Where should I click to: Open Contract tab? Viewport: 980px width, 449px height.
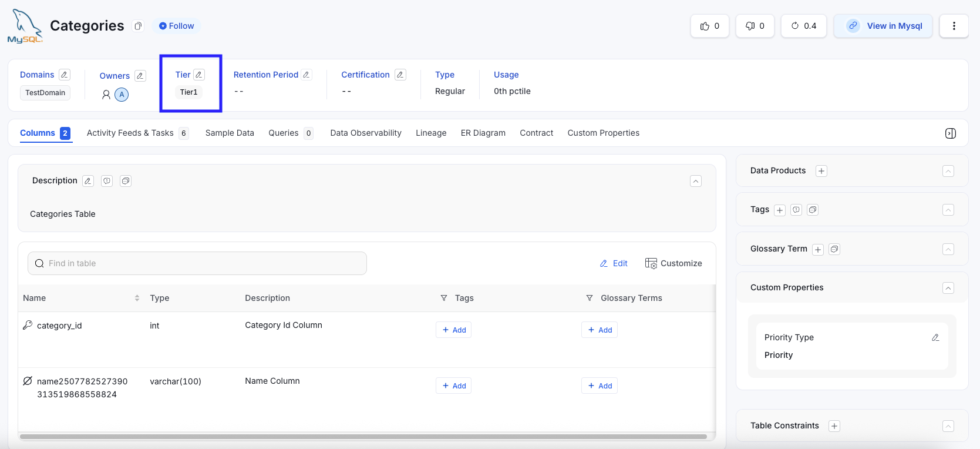(x=537, y=133)
